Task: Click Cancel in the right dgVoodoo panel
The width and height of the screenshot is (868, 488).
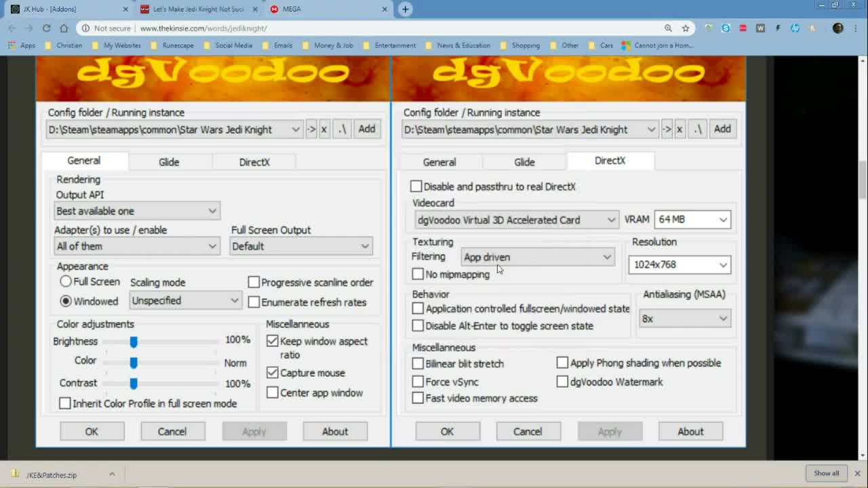Action: click(x=528, y=431)
